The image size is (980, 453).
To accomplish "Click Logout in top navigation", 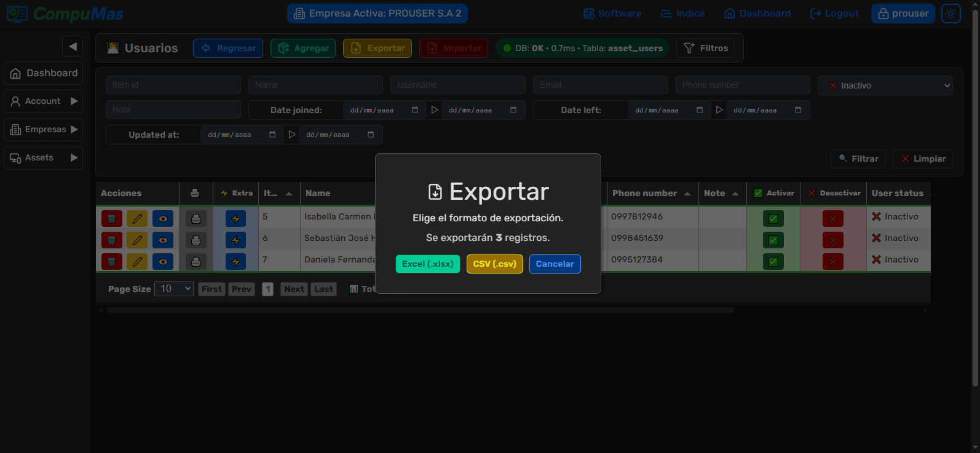I will click(x=834, y=14).
